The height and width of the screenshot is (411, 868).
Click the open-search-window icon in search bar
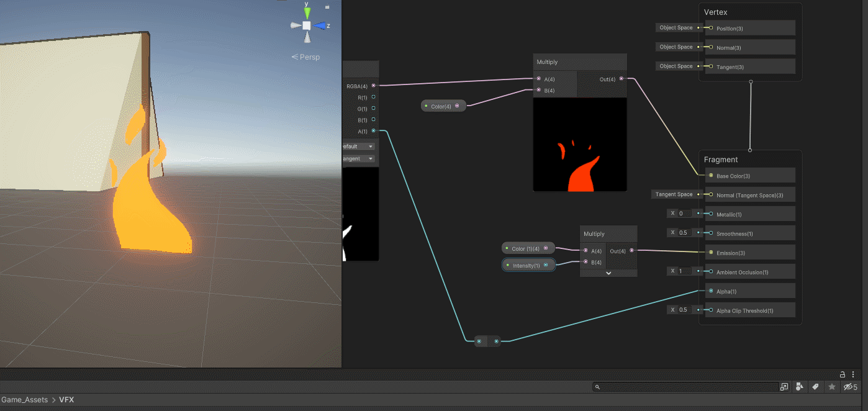[x=784, y=387]
